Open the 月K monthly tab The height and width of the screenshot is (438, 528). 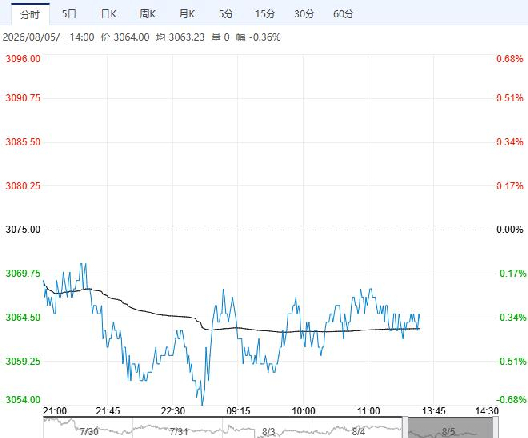[x=187, y=14]
